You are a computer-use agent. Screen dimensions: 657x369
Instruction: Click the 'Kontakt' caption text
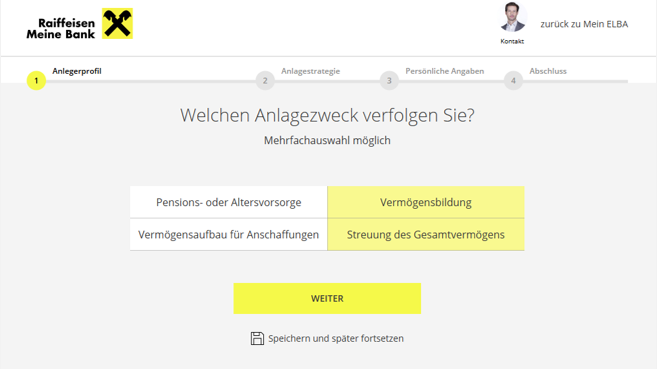[x=512, y=41]
